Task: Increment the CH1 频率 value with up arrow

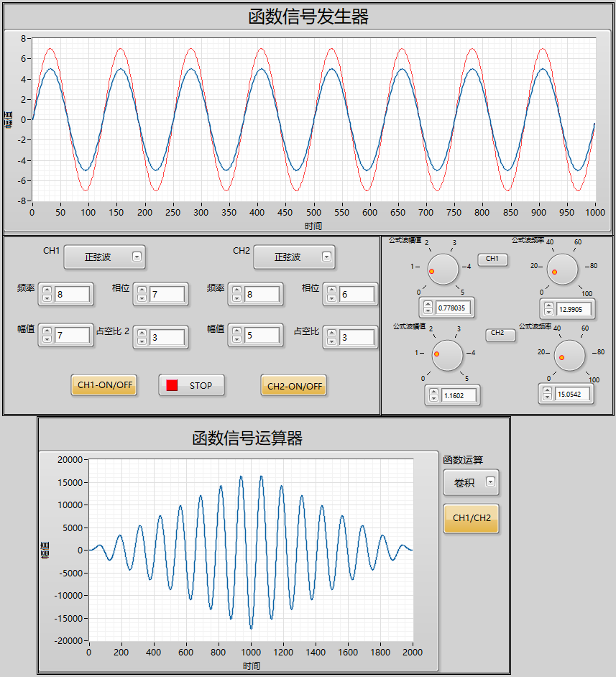Action: click(47, 290)
